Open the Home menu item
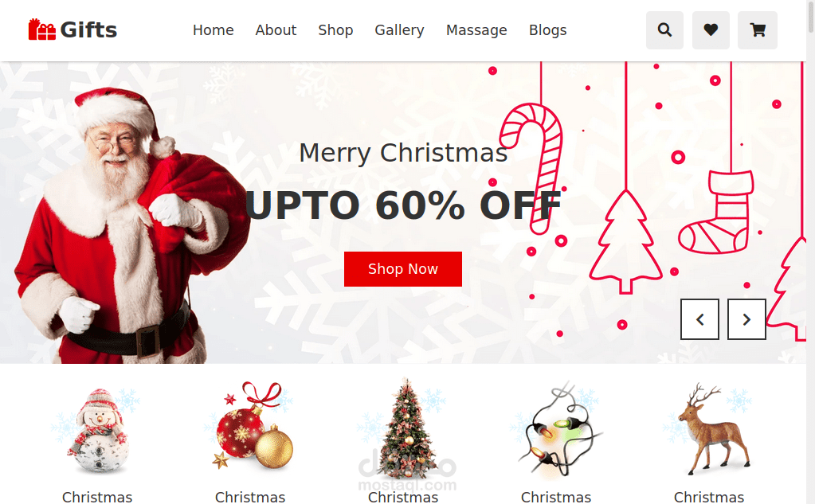Viewport: 815px width, 504px height. point(213,30)
